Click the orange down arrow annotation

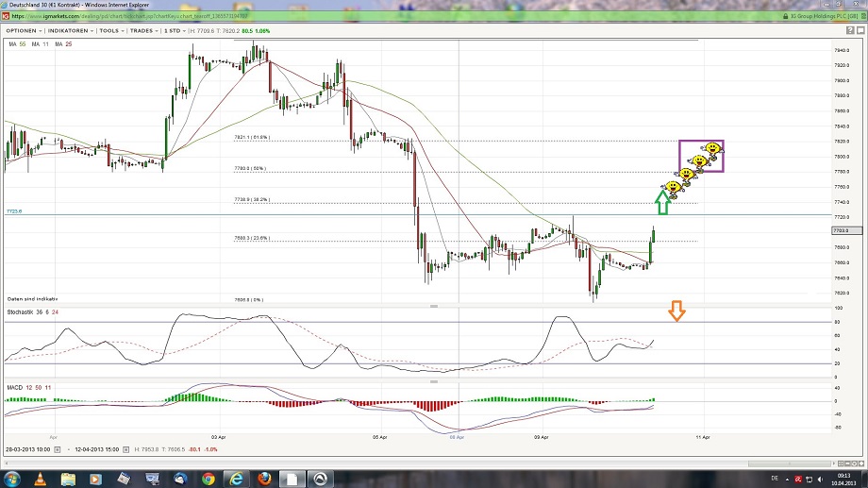point(676,311)
